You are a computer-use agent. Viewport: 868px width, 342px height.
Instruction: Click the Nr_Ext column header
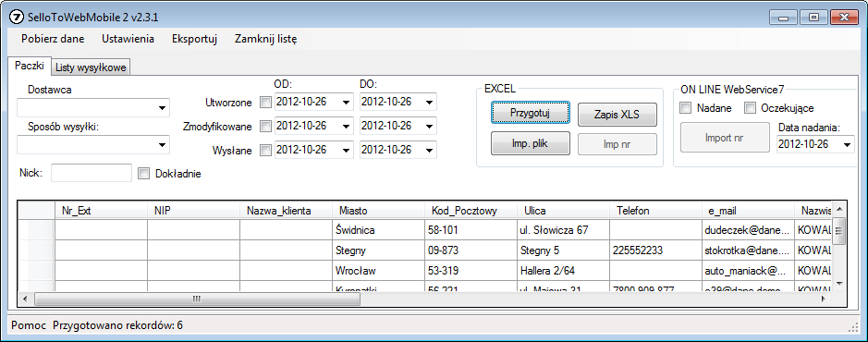click(x=101, y=211)
